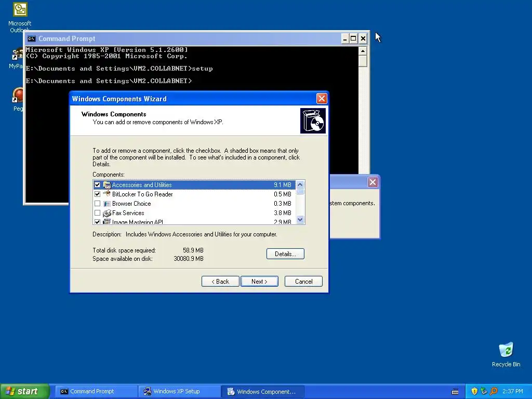Click the magnifier search tray icon
The width and height of the screenshot is (532, 399).
tap(494, 391)
